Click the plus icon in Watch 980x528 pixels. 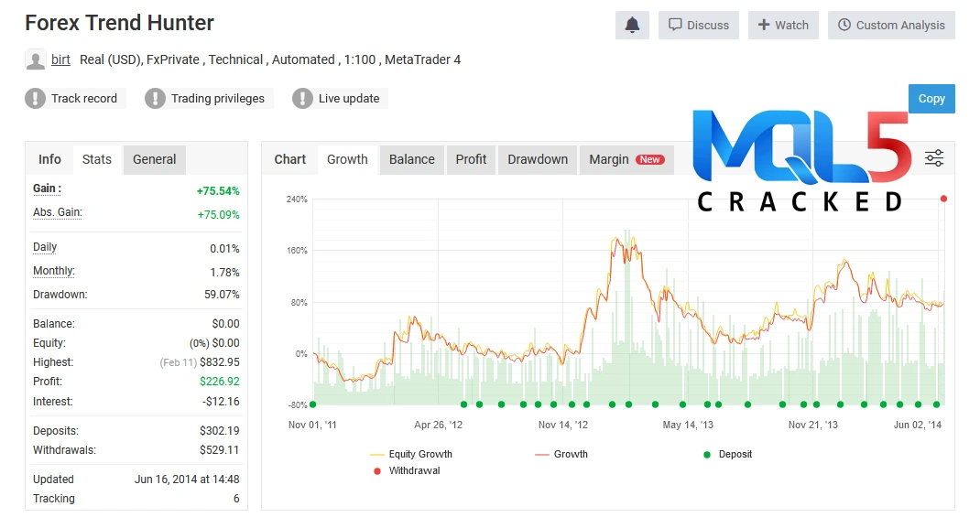click(764, 25)
